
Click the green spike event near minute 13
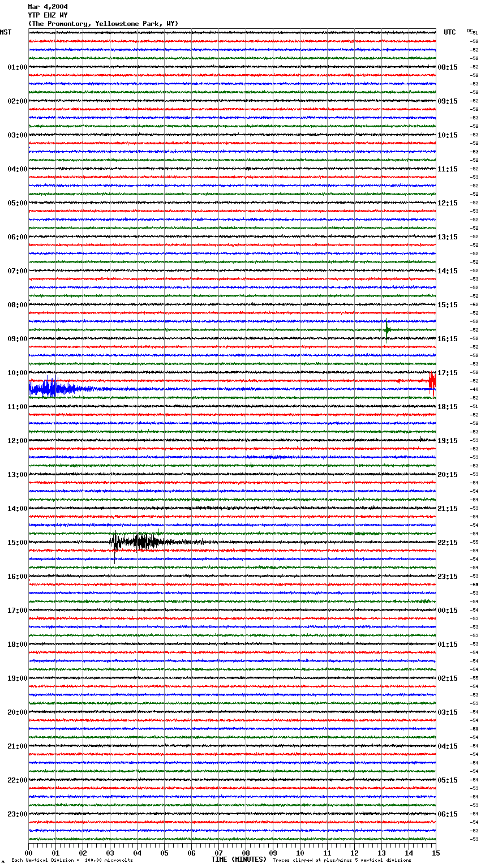click(387, 330)
